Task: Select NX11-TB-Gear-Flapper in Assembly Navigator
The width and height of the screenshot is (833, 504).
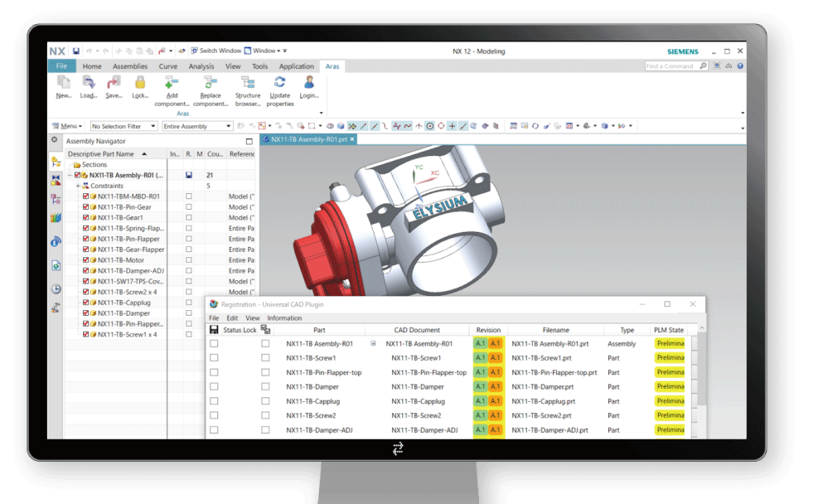Action: coord(131,249)
